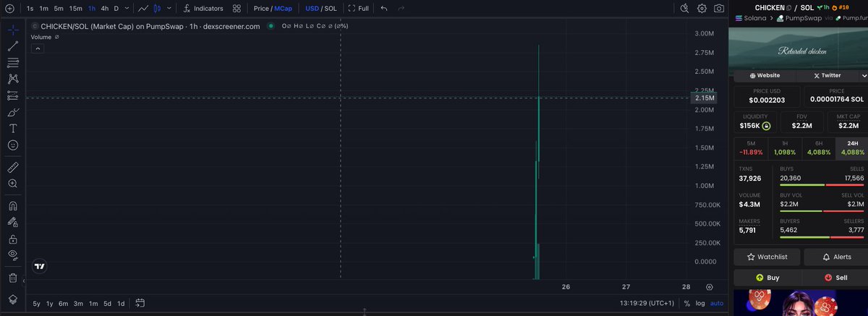Open the Indicators dialog
868x316 pixels.
click(203, 8)
